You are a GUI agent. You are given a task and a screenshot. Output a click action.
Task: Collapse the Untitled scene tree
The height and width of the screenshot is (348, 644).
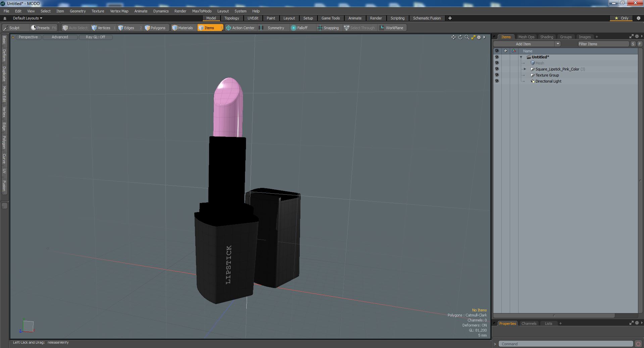point(521,57)
